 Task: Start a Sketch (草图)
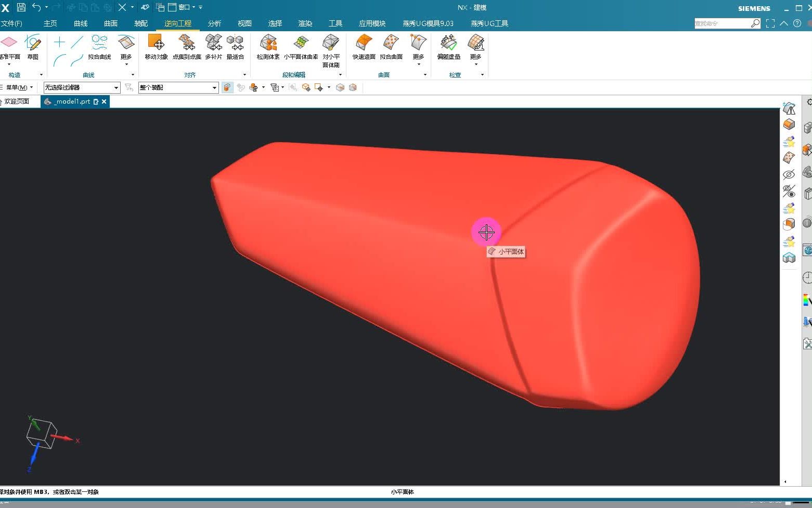pyautogui.click(x=33, y=48)
